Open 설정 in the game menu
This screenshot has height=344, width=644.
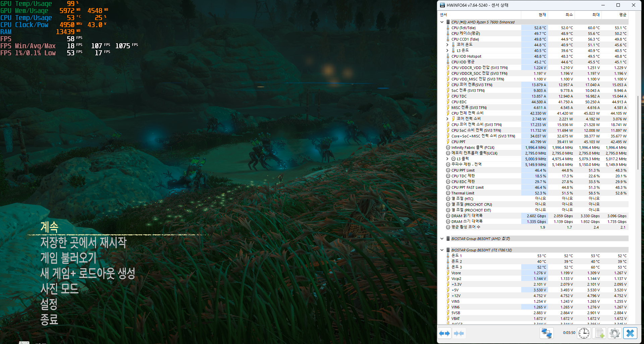pyautogui.click(x=49, y=304)
